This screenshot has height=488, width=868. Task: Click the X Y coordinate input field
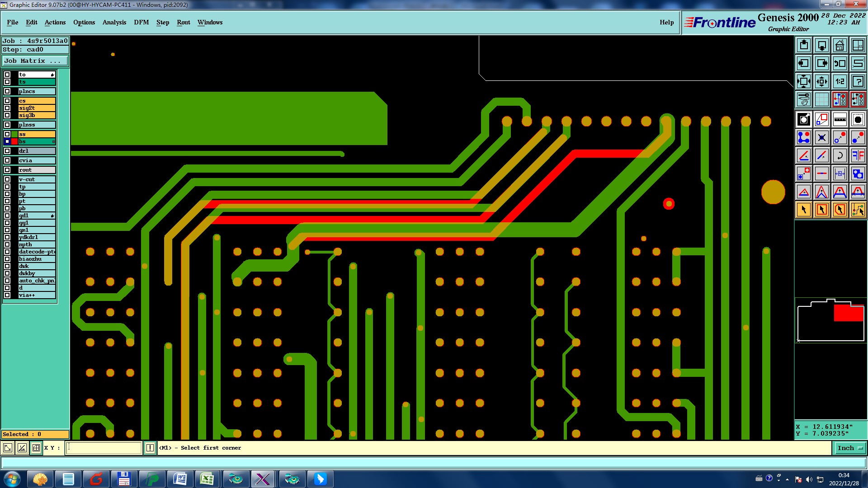[104, 448]
